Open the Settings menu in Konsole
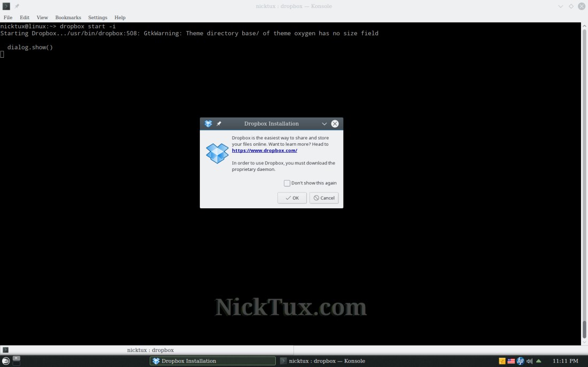The image size is (588, 367). [x=97, y=17]
